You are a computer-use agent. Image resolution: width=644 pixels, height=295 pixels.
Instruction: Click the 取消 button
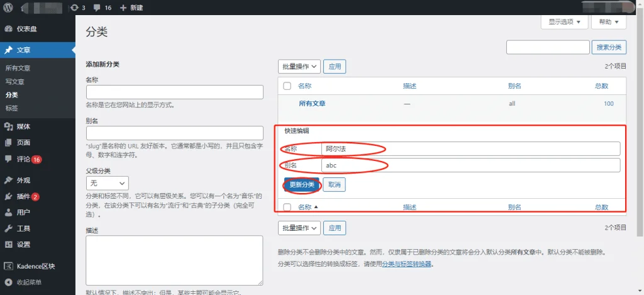[x=335, y=185]
